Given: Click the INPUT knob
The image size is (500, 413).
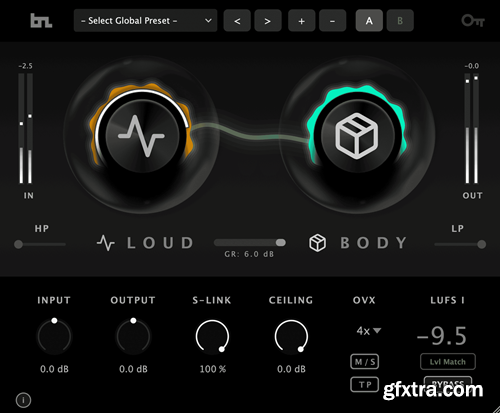Looking at the screenshot, I should click(54, 336).
